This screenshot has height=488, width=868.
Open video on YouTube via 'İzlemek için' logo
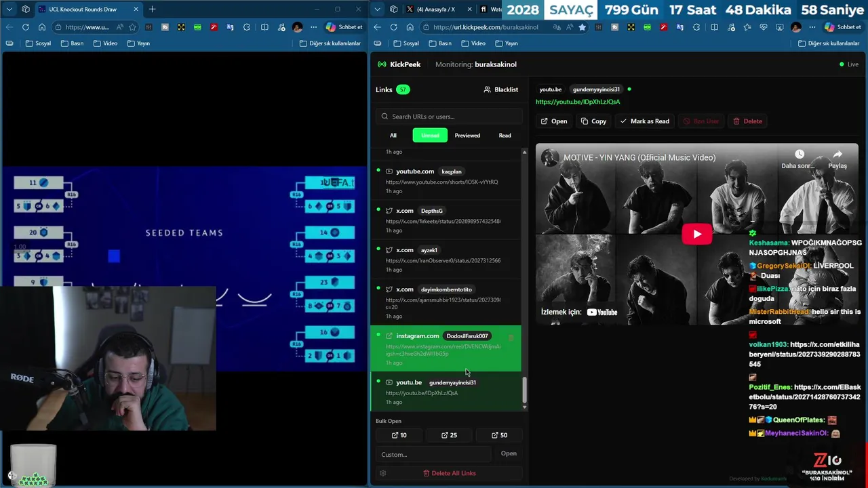click(601, 312)
